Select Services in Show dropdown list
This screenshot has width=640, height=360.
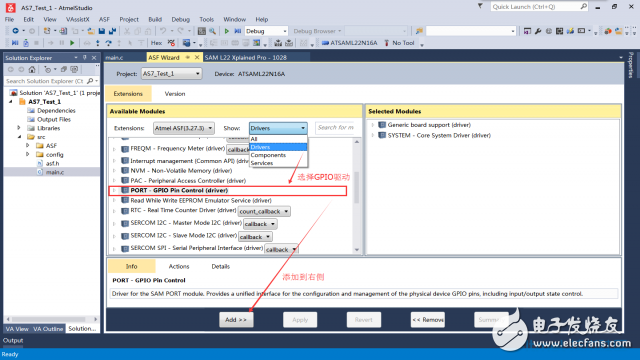pos(278,163)
